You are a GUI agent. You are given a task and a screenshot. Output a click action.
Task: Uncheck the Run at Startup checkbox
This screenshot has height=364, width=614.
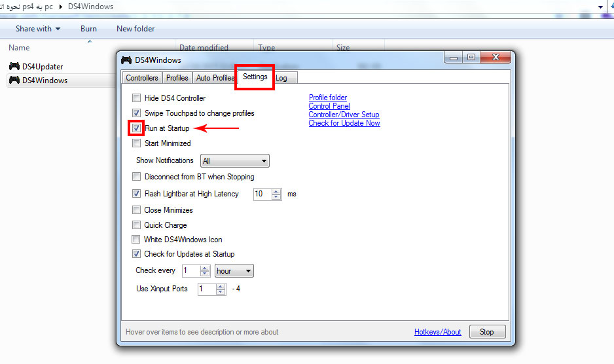(137, 128)
